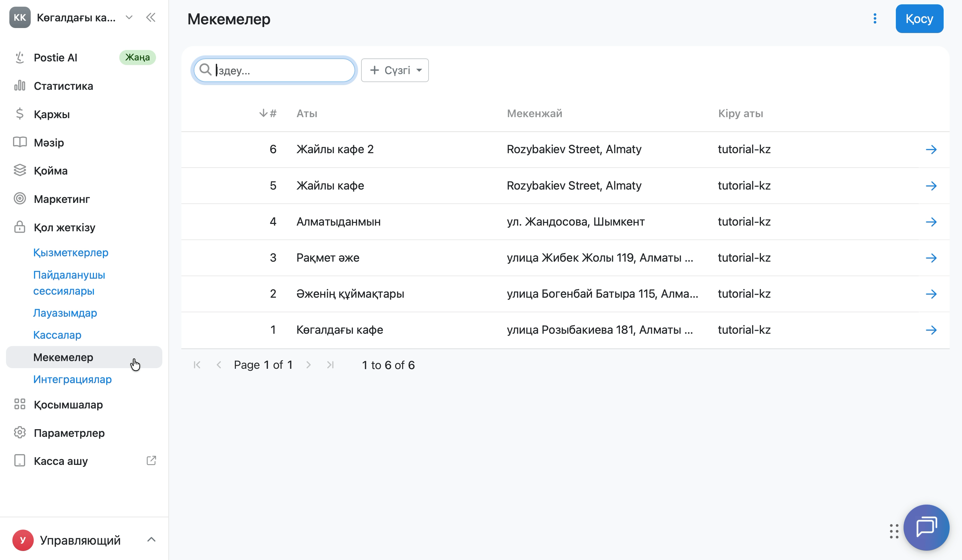The height and width of the screenshot is (560, 962).
Task: Sort by the Кіру аты column header
Action: (741, 113)
